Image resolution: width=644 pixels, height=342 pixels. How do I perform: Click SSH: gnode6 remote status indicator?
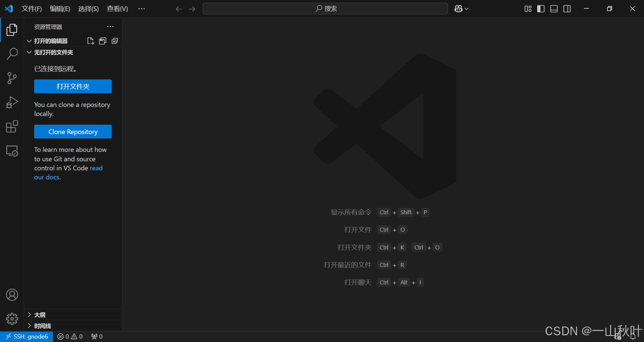pyautogui.click(x=26, y=336)
